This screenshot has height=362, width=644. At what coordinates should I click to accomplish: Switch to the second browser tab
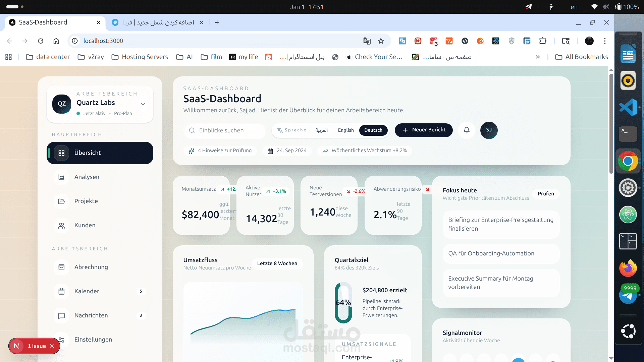click(158, 22)
